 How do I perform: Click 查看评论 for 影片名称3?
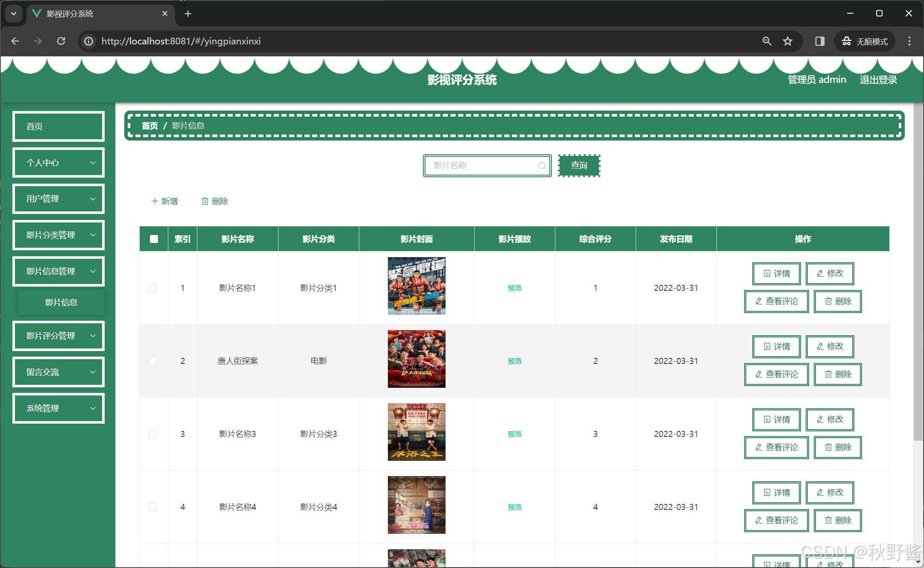[x=776, y=447]
